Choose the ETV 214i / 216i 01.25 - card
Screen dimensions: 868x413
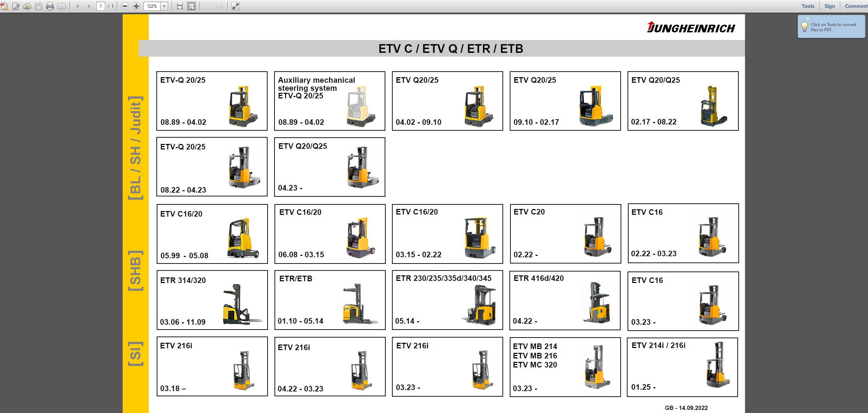pyautogui.click(x=682, y=367)
